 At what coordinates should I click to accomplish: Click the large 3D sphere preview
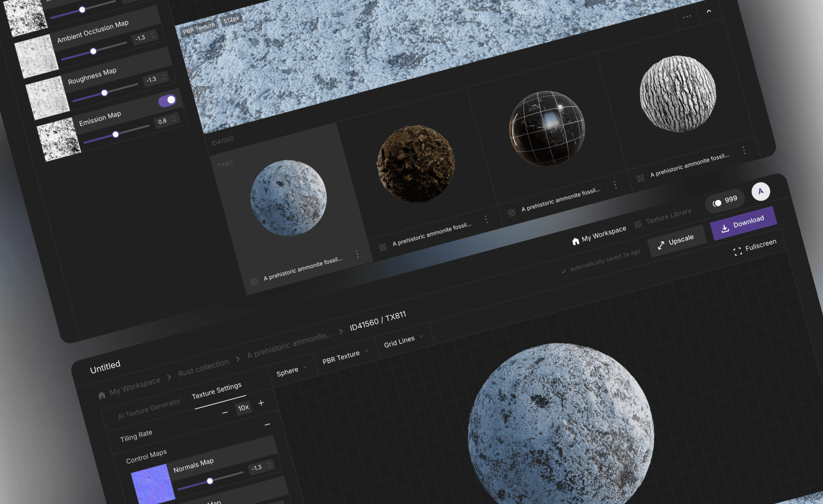pyautogui.click(x=561, y=428)
